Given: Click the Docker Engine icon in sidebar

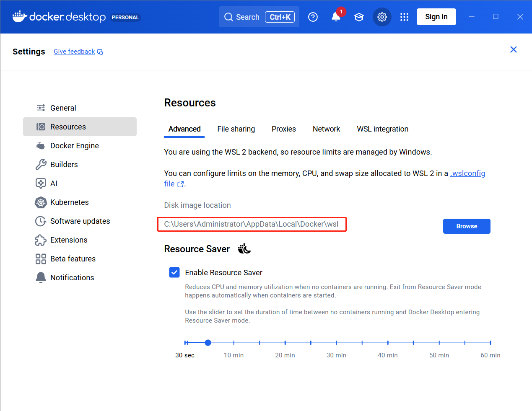Looking at the screenshot, I should point(41,145).
